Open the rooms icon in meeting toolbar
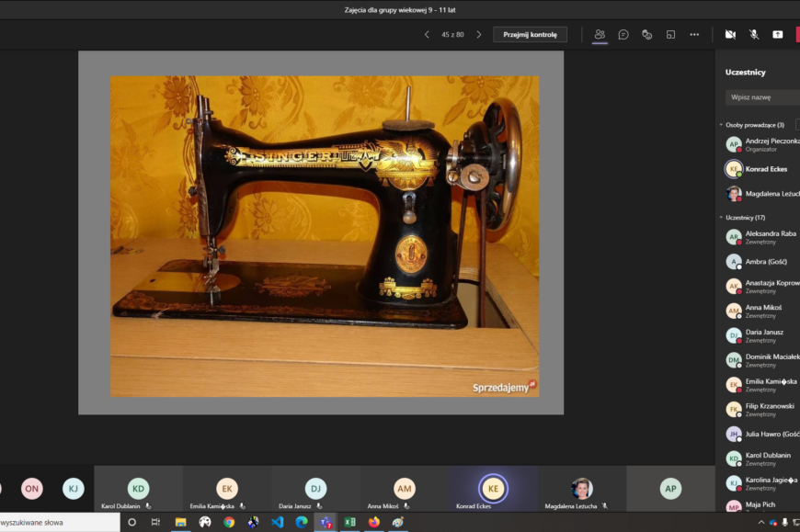800x532 pixels. (x=670, y=35)
